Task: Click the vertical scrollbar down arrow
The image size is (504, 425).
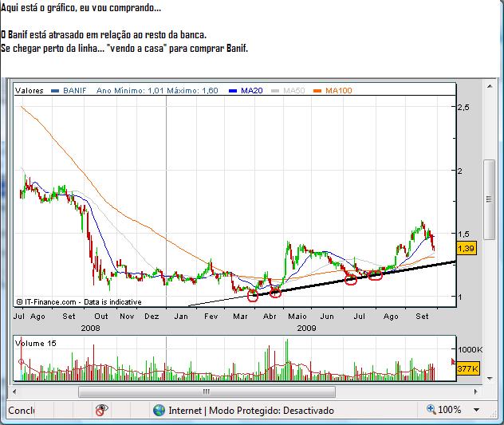Action: click(x=490, y=379)
